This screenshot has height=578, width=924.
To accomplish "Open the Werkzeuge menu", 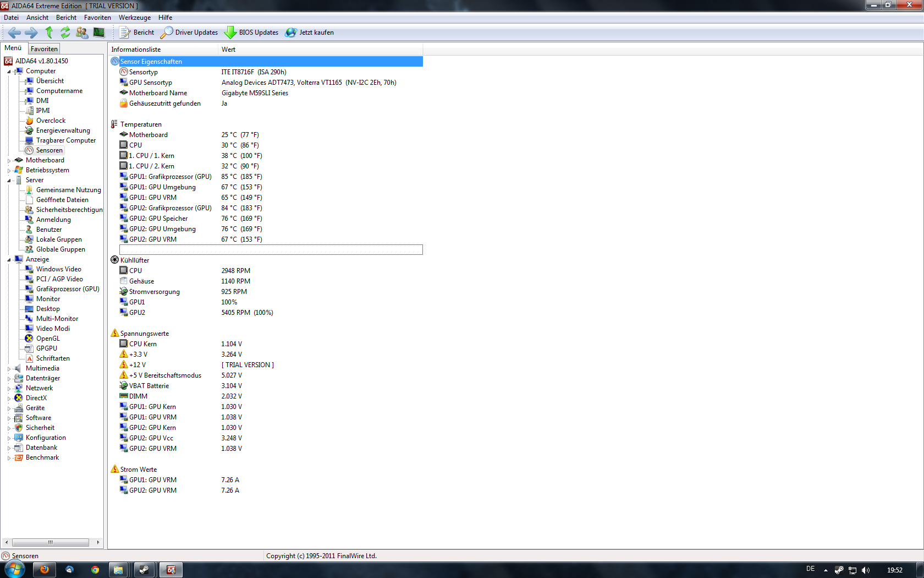I will point(135,18).
